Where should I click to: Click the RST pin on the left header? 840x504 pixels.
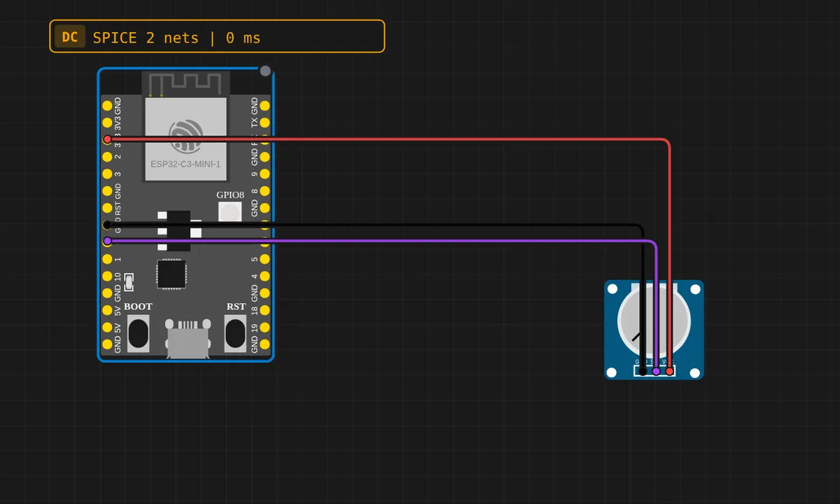tap(107, 208)
